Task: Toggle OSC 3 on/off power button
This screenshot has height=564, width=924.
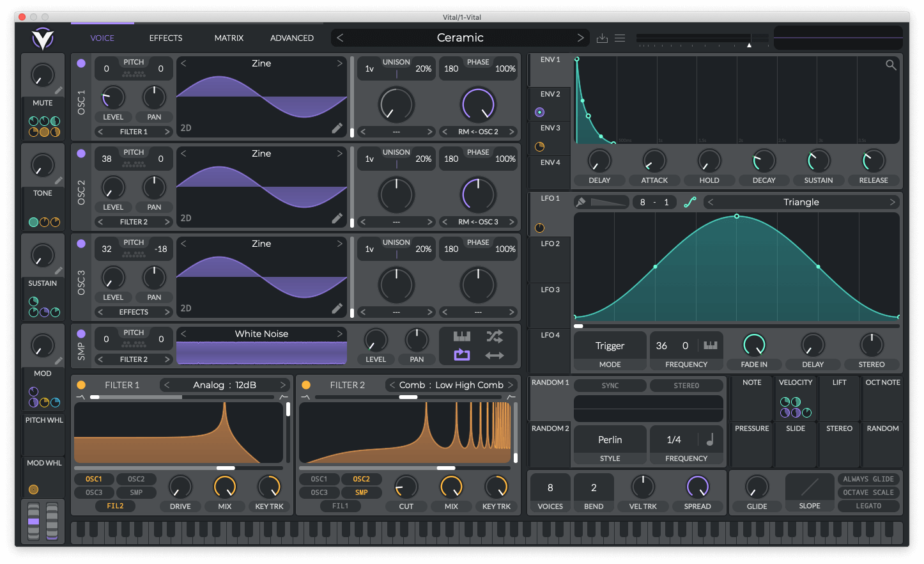Action: [81, 244]
